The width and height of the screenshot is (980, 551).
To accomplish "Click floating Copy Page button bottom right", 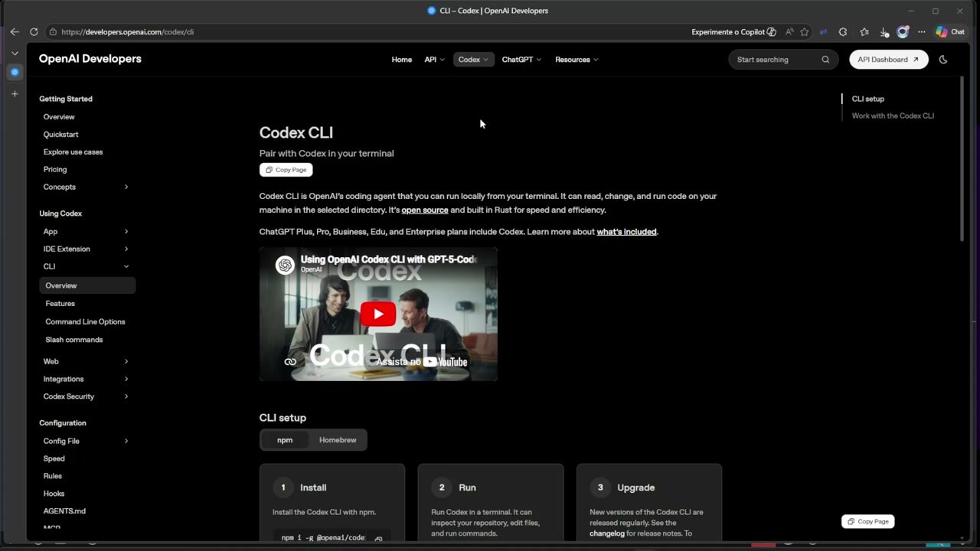I will tap(868, 521).
